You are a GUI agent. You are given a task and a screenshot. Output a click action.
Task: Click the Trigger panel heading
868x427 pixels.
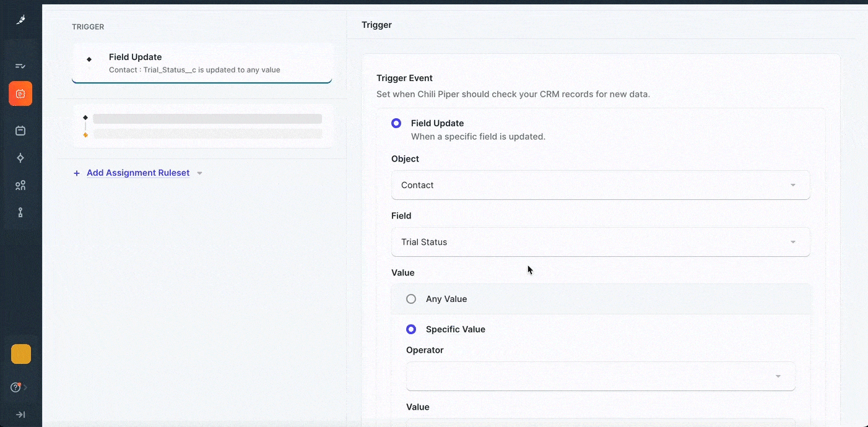tap(376, 25)
